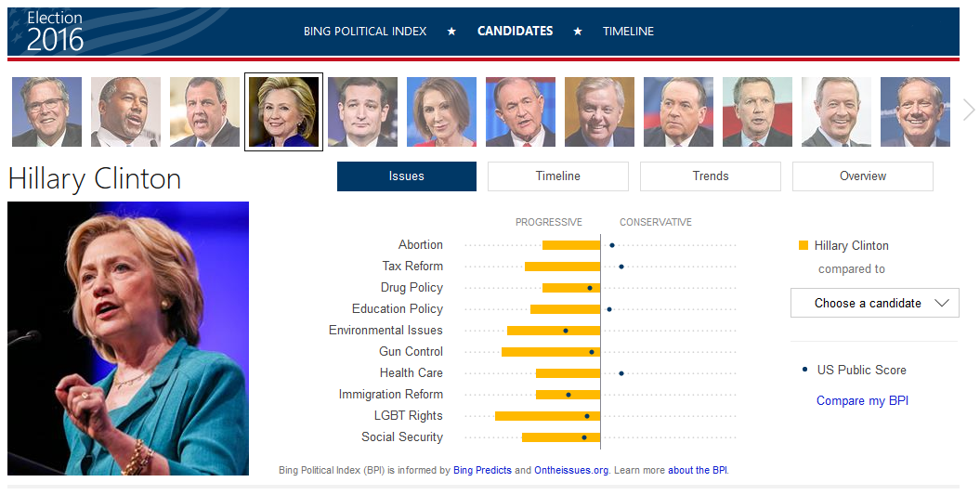Screen dimensions: 980x495
Task: Click the Compare my BPI link
Action: (862, 401)
